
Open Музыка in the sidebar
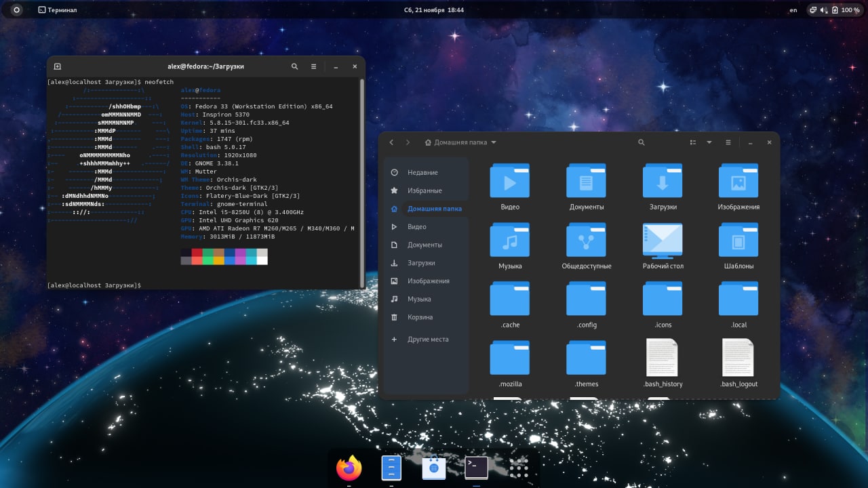(426, 299)
